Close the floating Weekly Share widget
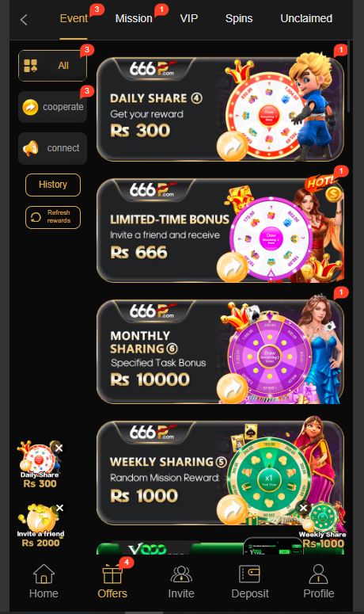The image size is (364, 614). pos(303,508)
